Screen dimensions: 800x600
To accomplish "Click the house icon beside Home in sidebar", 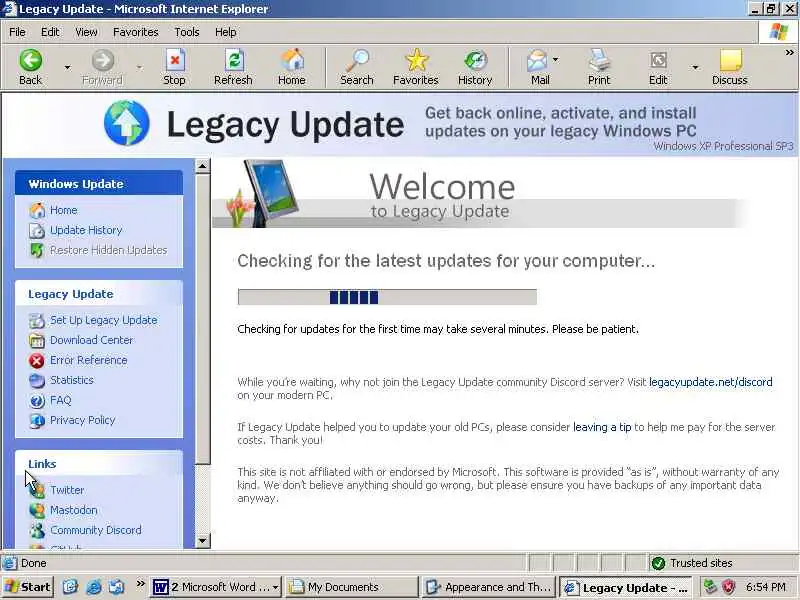I will [x=37, y=210].
